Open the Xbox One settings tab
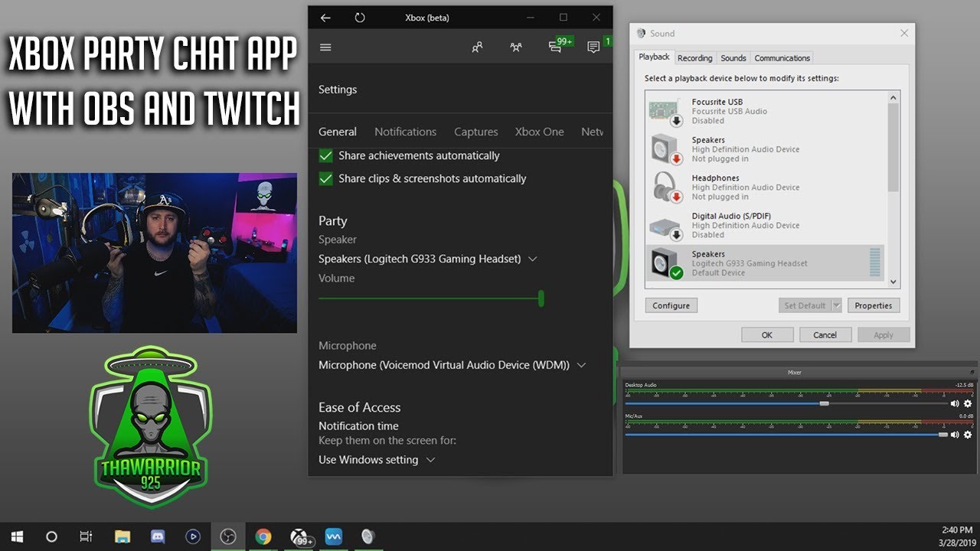This screenshot has height=551, width=980. [539, 132]
